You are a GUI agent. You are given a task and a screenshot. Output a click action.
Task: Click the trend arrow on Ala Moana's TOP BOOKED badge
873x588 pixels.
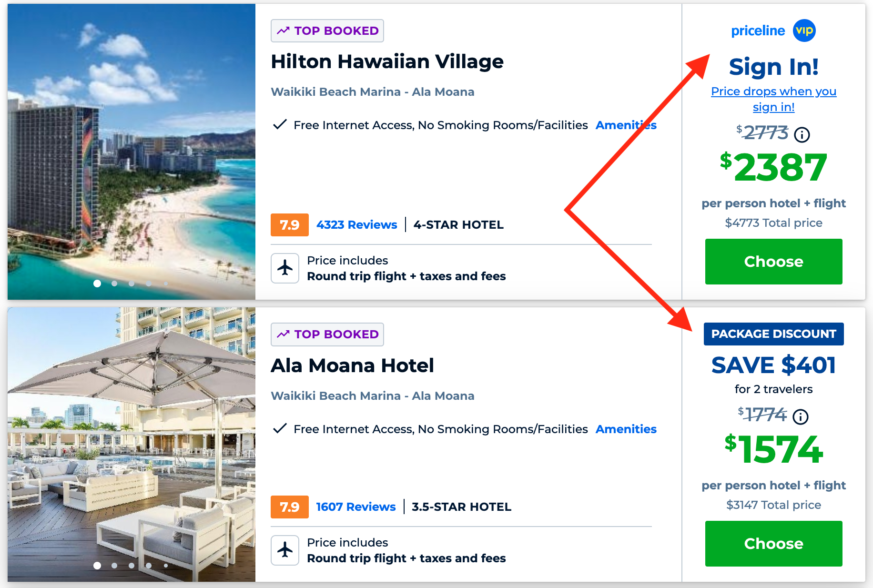pyautogui.click(x=283, y=334)
